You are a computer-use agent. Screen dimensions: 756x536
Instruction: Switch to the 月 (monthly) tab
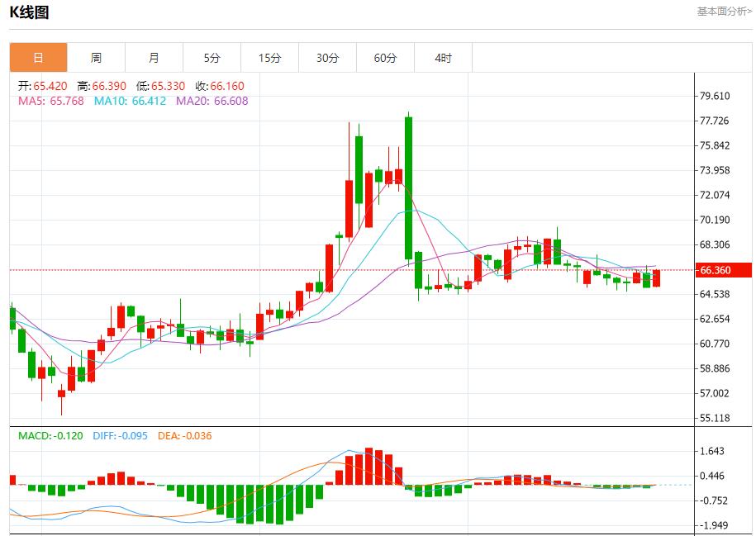coord(154,57)
